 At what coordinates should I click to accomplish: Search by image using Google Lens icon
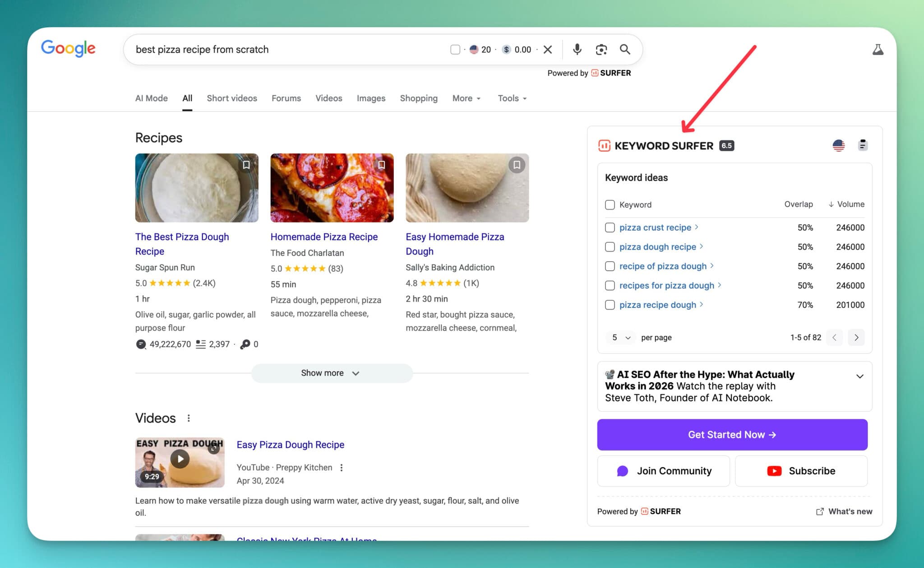[601, 49]
